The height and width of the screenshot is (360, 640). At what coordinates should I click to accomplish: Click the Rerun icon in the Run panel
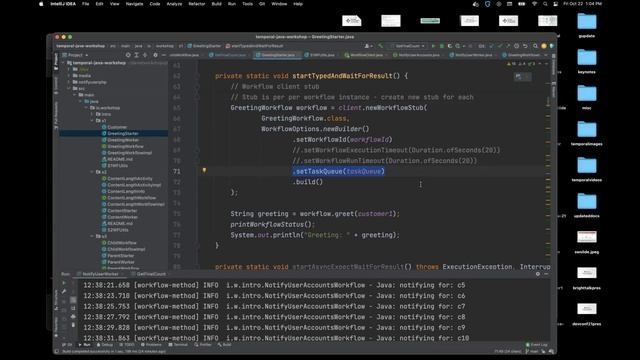[64, 283]
